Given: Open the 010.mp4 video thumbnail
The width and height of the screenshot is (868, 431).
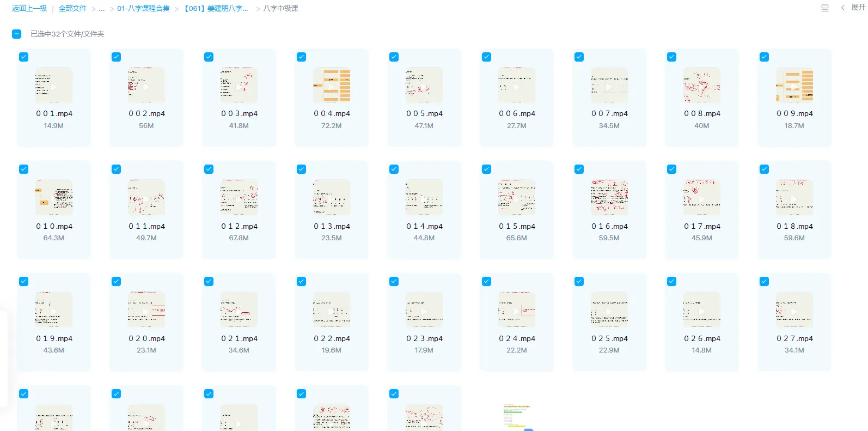Looking at the screenshot, I should tap(54, 198).
